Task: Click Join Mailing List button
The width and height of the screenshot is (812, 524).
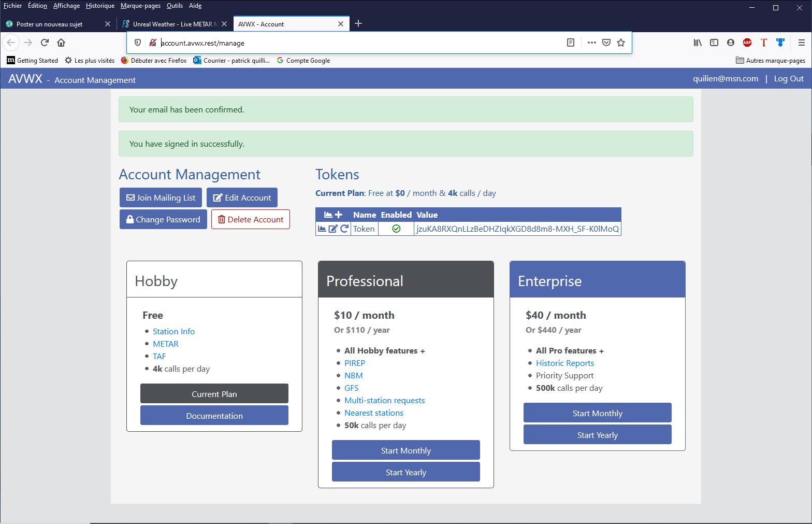Action: coord(161,197)
